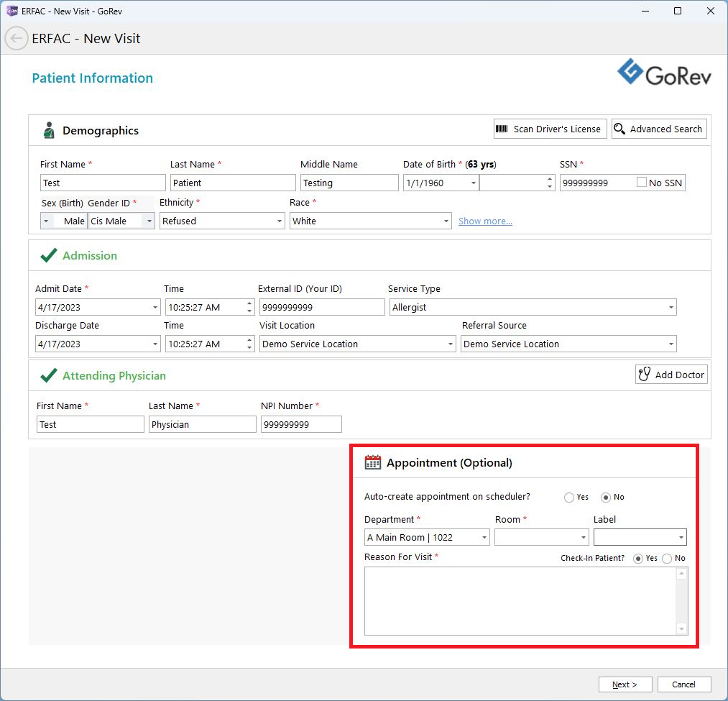Viewport: 728px width, 701px height.
Task: Click Add Doctor button
Action: (x=671, y=375)
